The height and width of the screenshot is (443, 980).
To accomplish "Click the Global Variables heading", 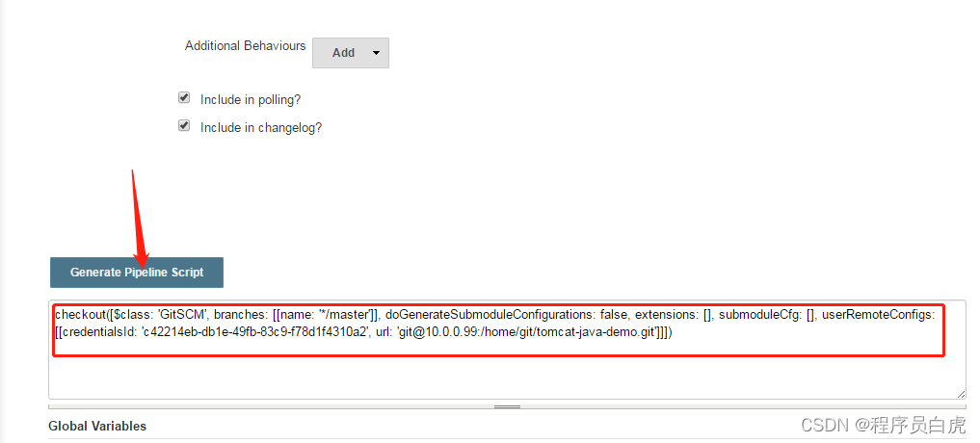I will 97,426.
